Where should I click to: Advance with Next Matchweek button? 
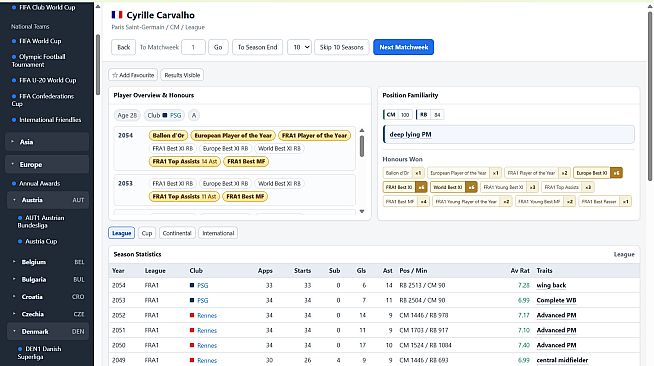coord(403,47)
